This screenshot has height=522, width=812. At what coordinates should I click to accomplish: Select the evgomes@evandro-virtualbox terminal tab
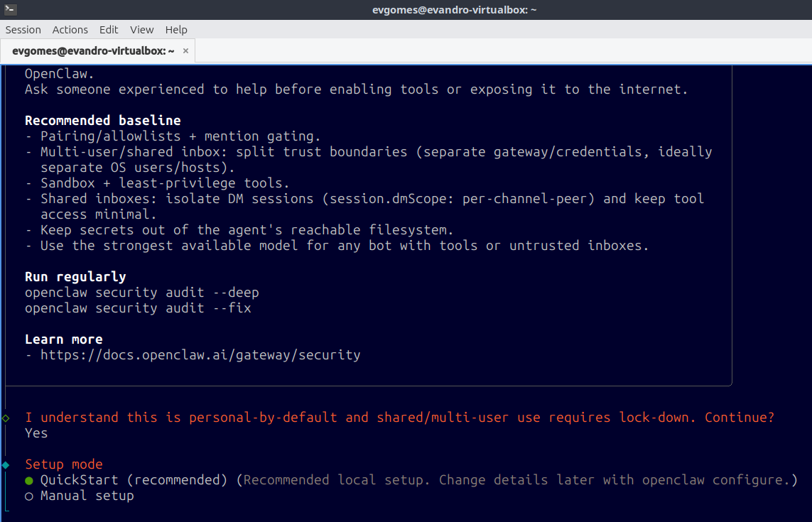pyautogui.click(x=93, y=50)
